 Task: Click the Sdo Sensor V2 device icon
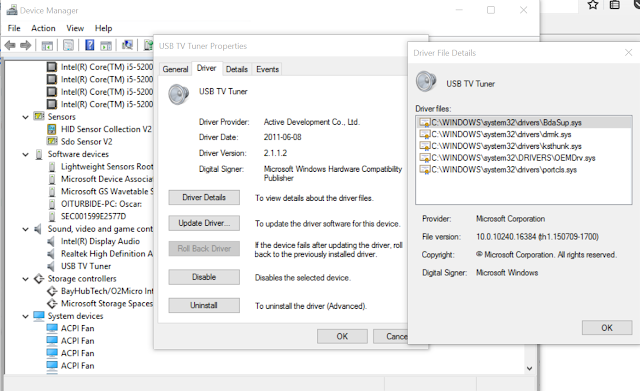[x=52, y=141]
